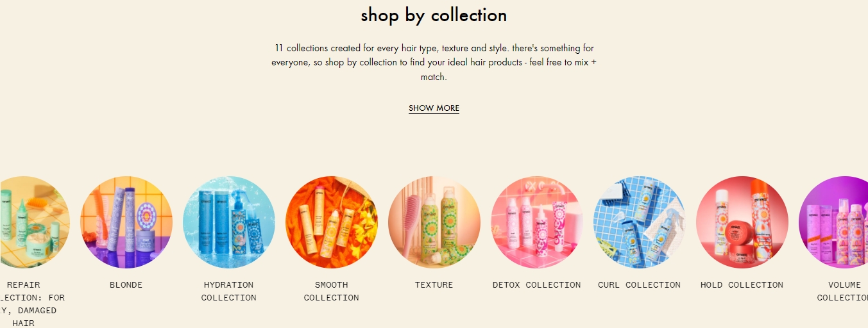Viewport: 868px width, 328px height.
Task: Click the DETOX COLLECTION text label
Action: (537, 285)
